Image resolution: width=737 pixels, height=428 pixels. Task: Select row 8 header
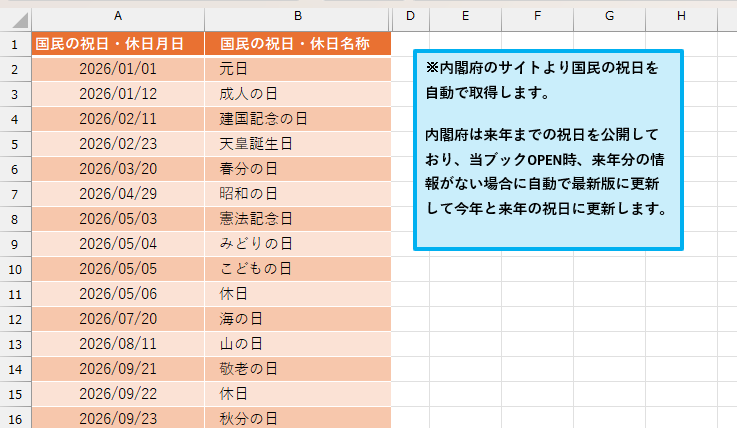(x=15, y=219)
